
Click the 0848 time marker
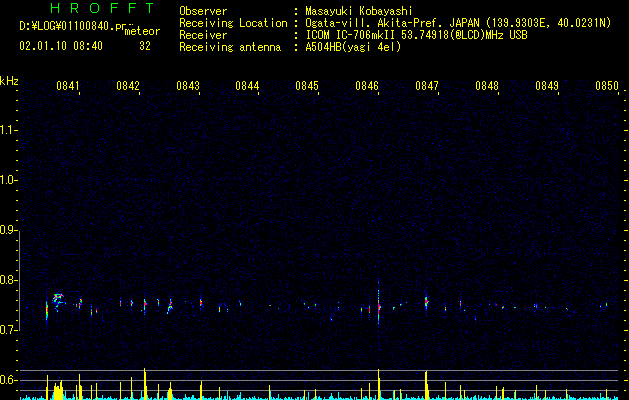pyautogui.click(x=487, y=86)
